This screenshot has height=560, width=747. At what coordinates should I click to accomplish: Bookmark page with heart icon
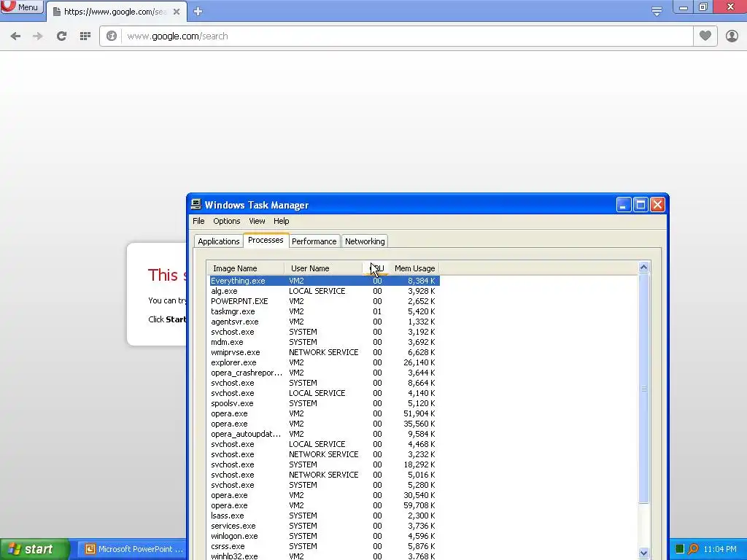tap(705, 36)
